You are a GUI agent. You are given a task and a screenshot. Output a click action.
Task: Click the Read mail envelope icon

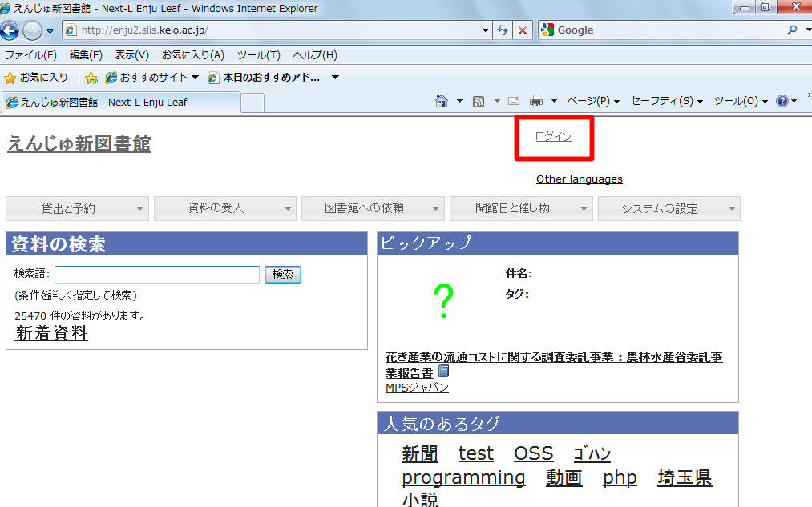click(x=514, y=101)
